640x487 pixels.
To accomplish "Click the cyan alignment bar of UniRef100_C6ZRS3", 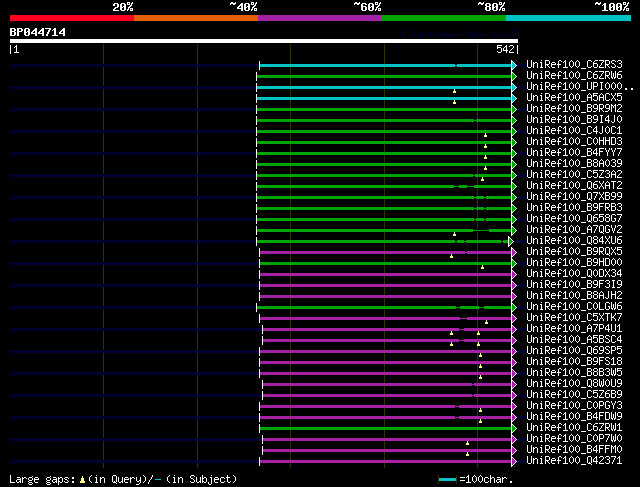I will tap(386, 65).
